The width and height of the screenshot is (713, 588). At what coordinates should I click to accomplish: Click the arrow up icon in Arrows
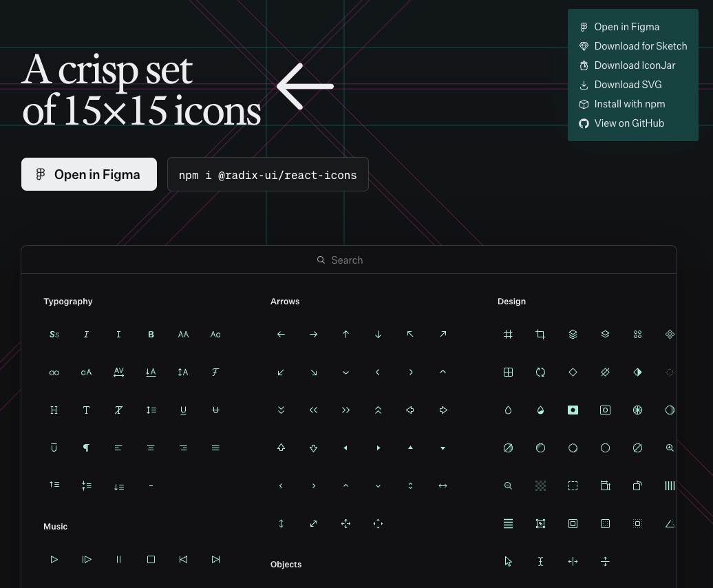pyautogui.click(x=345, y=335)
